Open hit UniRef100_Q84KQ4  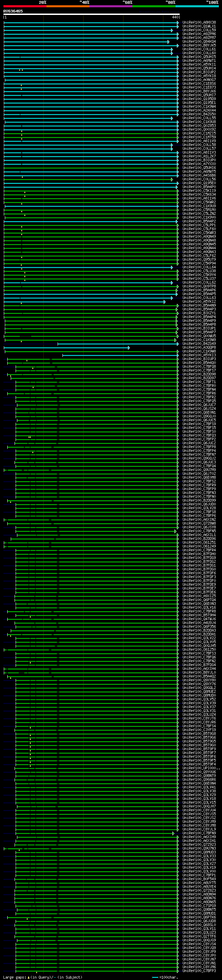199,41
